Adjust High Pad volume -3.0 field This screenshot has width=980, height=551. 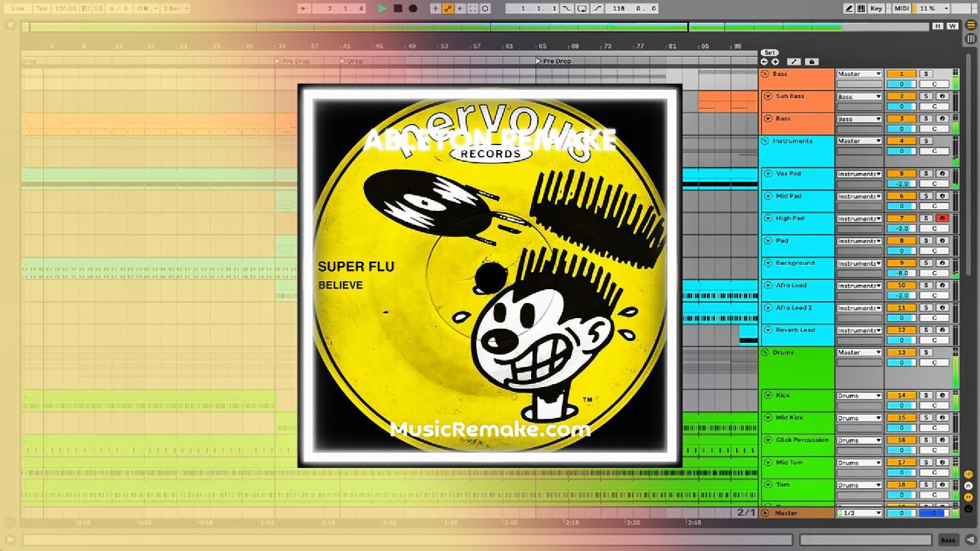click(x=901, y=229)
